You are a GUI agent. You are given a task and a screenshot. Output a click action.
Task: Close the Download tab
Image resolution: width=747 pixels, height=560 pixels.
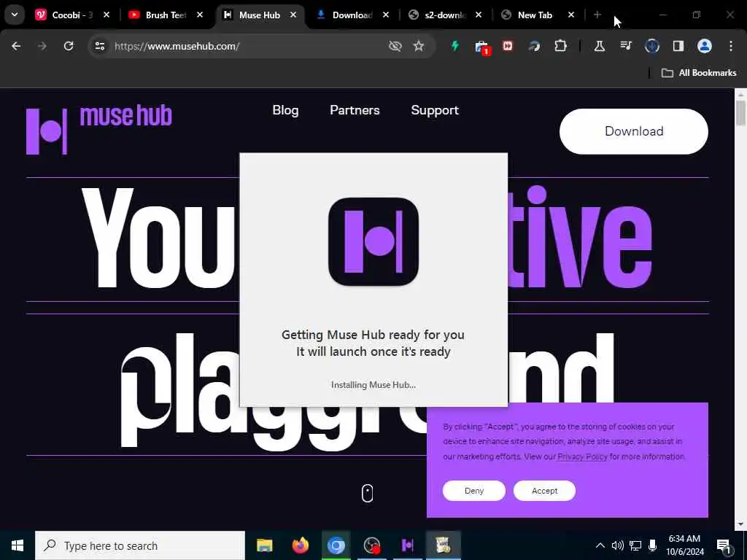(x=385, y=15)
